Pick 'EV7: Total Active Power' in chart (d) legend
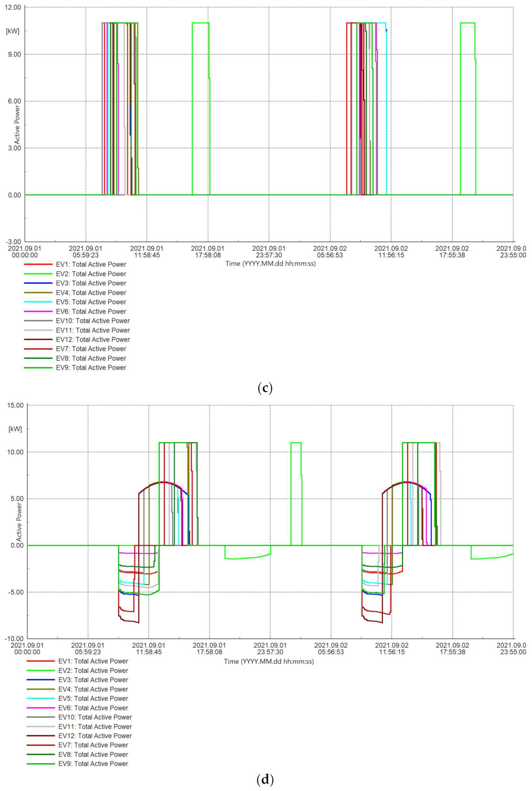This screenshot has height=791, width=532. coord(93,745)
